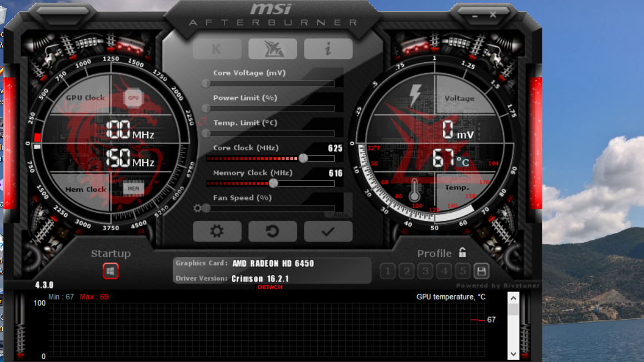Select profile slot 5
The height and width of the screenshot is (362, 644).
(463, 271)
